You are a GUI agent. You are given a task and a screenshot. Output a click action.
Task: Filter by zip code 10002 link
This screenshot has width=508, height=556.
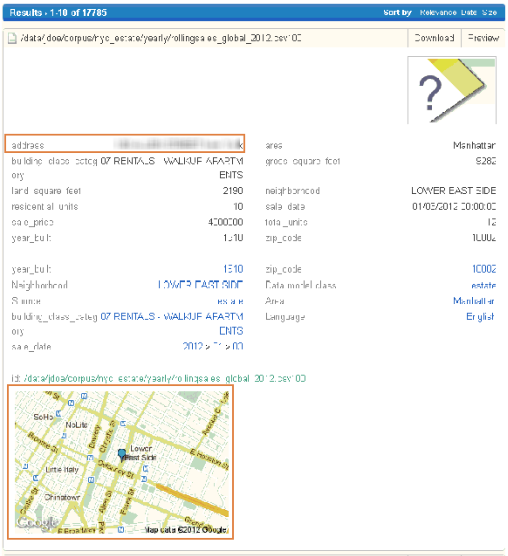coord(484,269)
